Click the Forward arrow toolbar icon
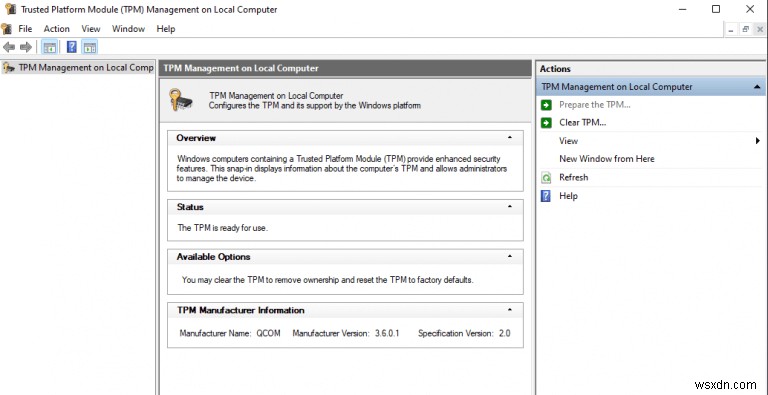Viewport: 768px width, 395px height. 25,47
